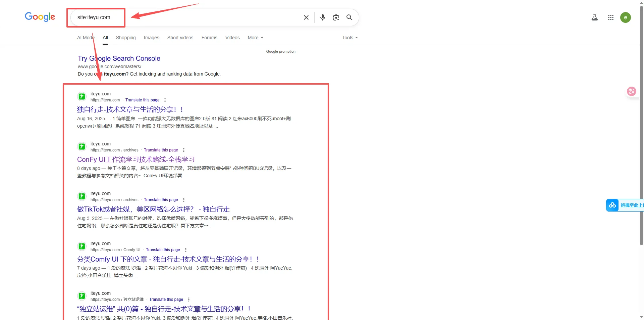Click the favicon of the ConFy UI result
The height and width of the screenshot is (320, 644).
click(x=82, y=147)
